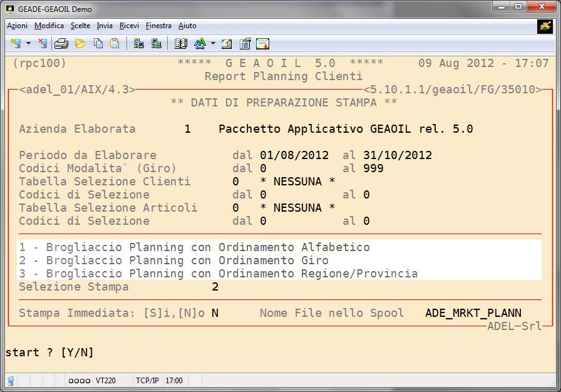Screen dimensions: 561x392
Task: Expand the font size dropdown arrow
Action: [213, 44]
